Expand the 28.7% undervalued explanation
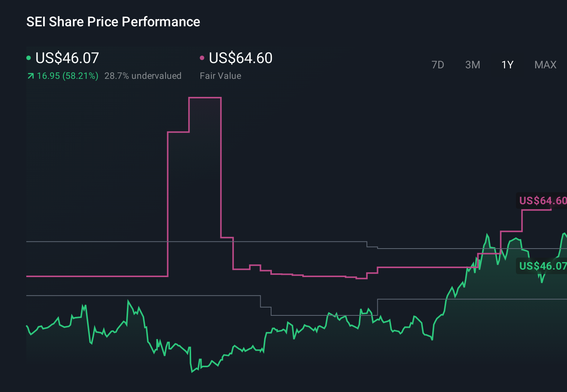 [x=143, y=76]
